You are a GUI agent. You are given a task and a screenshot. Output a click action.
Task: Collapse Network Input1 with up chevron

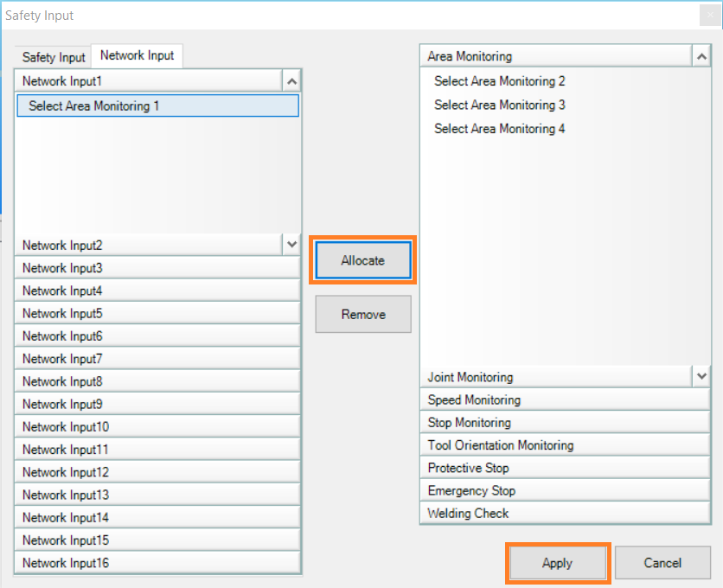point(291,81)
